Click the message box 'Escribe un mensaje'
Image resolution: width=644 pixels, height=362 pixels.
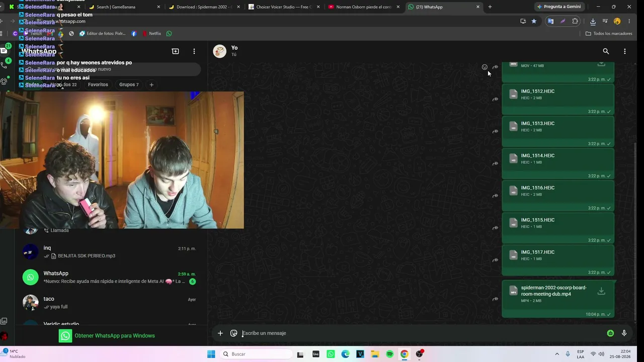pyautogui.click(x=423, y=333)
